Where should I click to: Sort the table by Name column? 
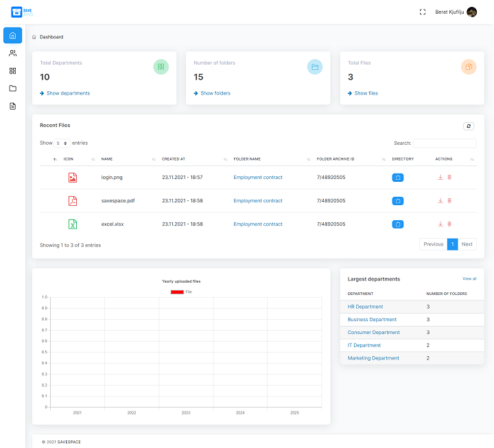point(127,159)
